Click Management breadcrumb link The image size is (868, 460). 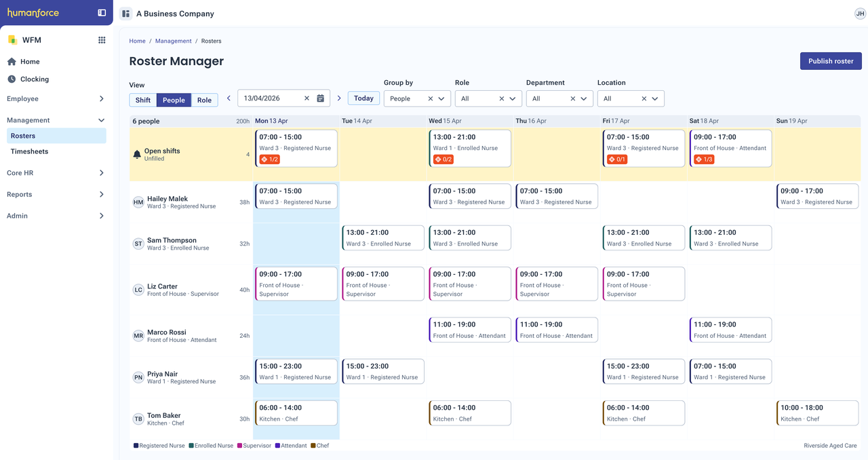pyautogui.click(x=174, y=41)
